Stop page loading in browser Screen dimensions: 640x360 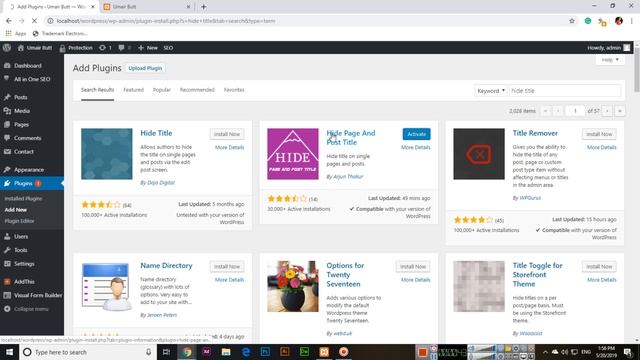coord(34,21)
